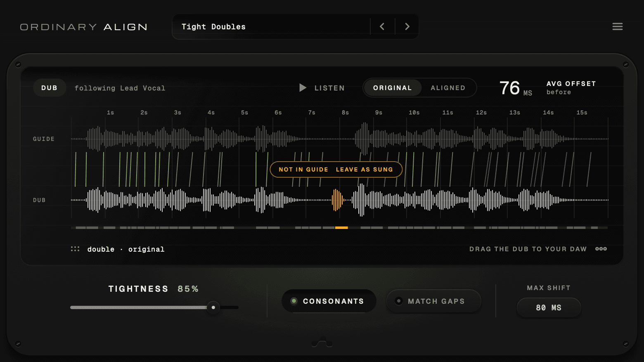
Task: Click the LISTEN label
Action: tap(329, 88)
